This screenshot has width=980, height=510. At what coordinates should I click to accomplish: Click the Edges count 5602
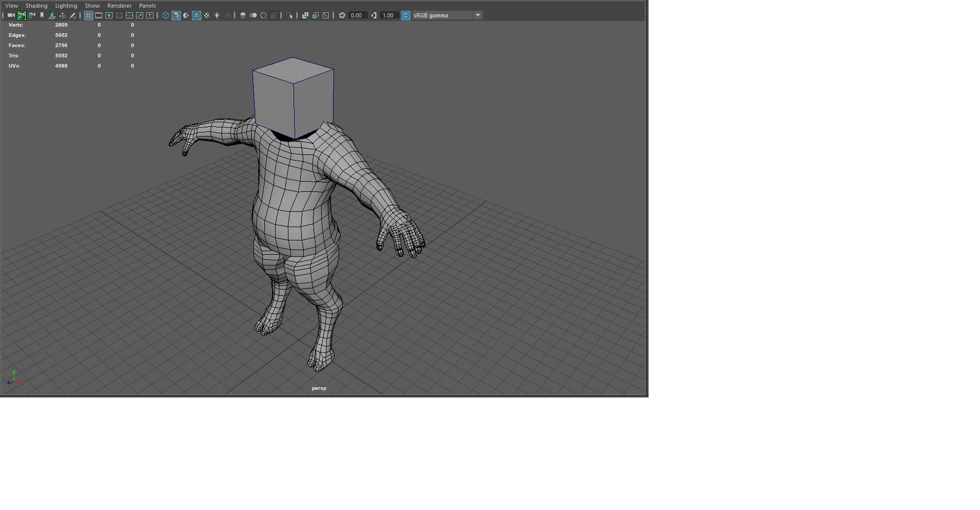point(61,35)
